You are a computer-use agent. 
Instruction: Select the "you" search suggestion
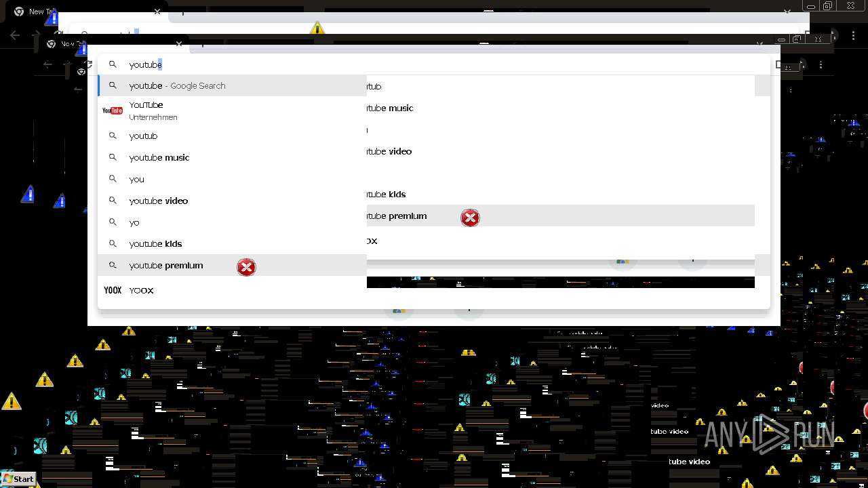click(x=232, y=179)
